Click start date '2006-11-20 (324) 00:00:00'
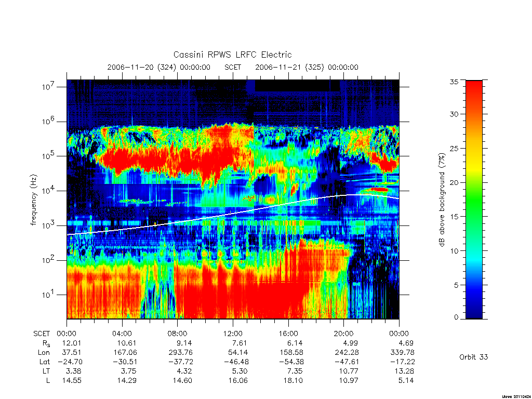This screenshot has width=532, height=399. point(159,67)
